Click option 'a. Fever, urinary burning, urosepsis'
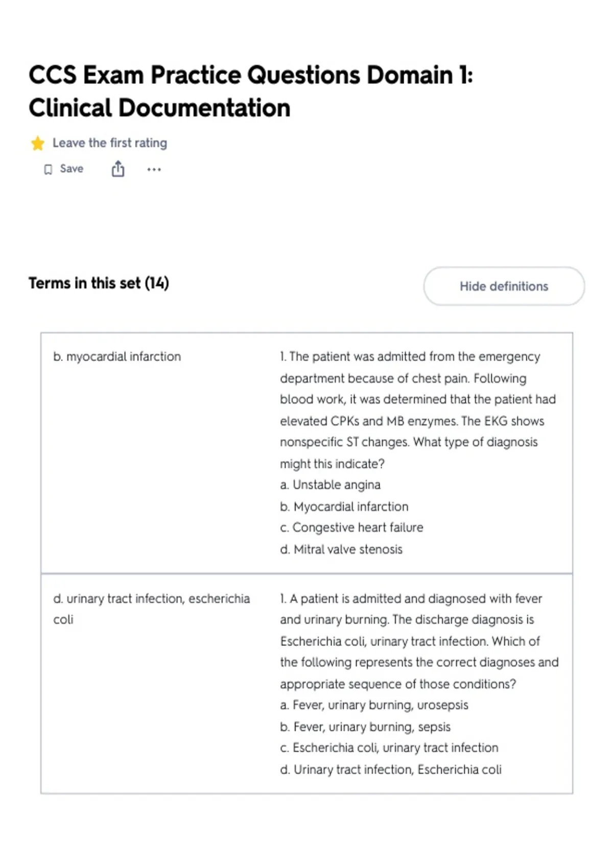The image size is (613, 868). pos(374,705)
